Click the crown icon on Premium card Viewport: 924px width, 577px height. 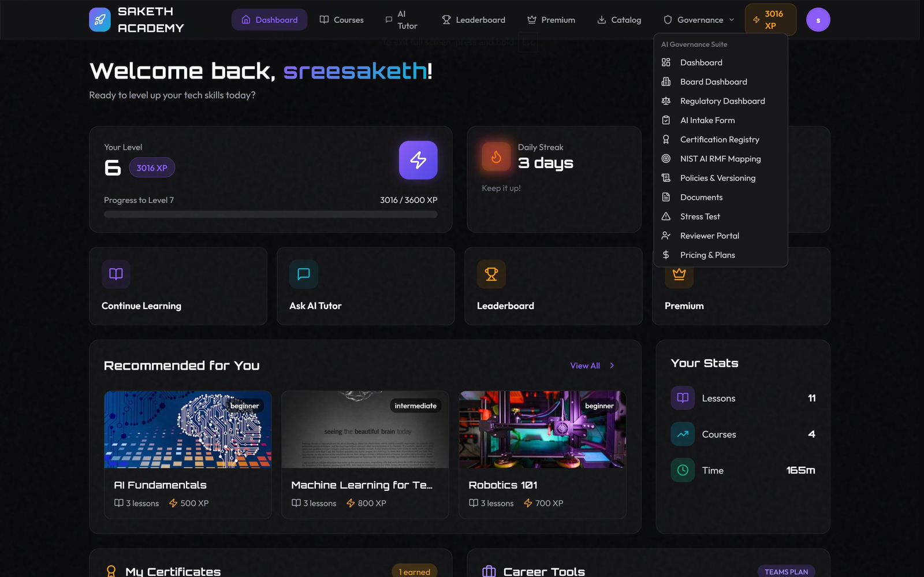coord(679,275)
